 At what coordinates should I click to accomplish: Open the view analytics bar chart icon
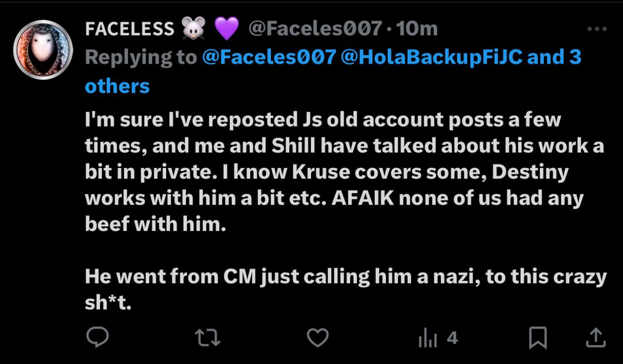point(426,339)
